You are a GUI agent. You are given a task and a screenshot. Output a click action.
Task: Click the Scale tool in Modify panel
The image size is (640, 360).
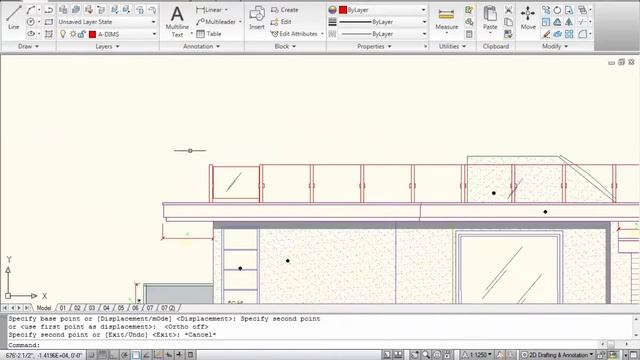click(x=546, y=22)
